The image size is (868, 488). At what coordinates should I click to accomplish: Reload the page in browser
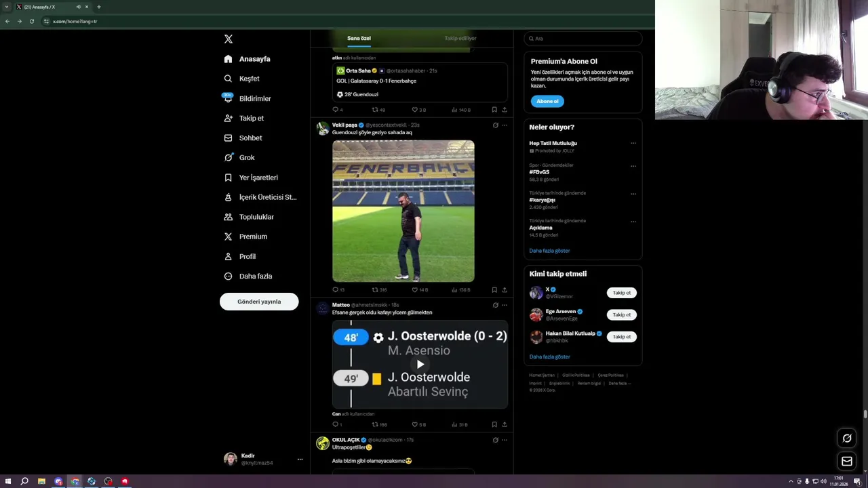(x=31, y=21)
